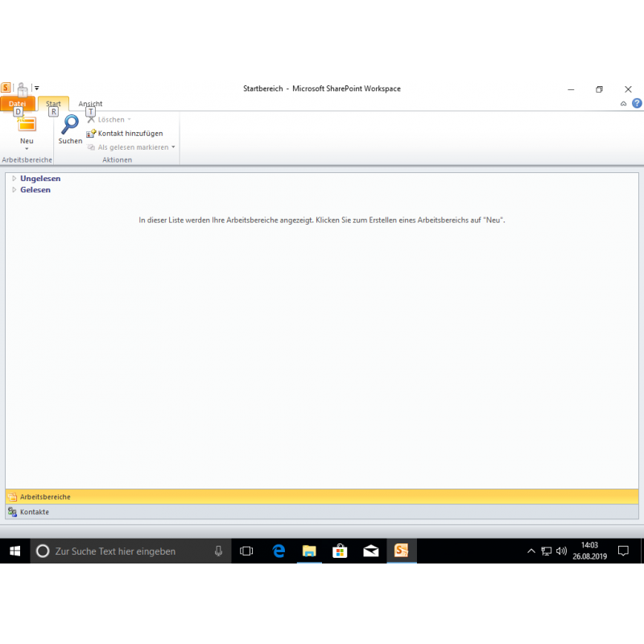Screen dimensions: 644x644
Task: Click the SharePoint Workspace icon in title bar
Action: tap(6, 88)
